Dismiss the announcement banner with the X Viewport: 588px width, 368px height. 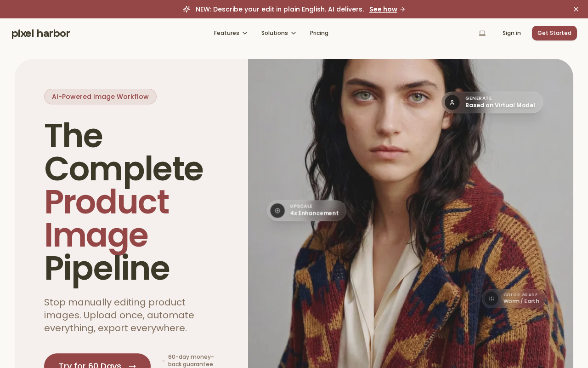coord(576,9)
